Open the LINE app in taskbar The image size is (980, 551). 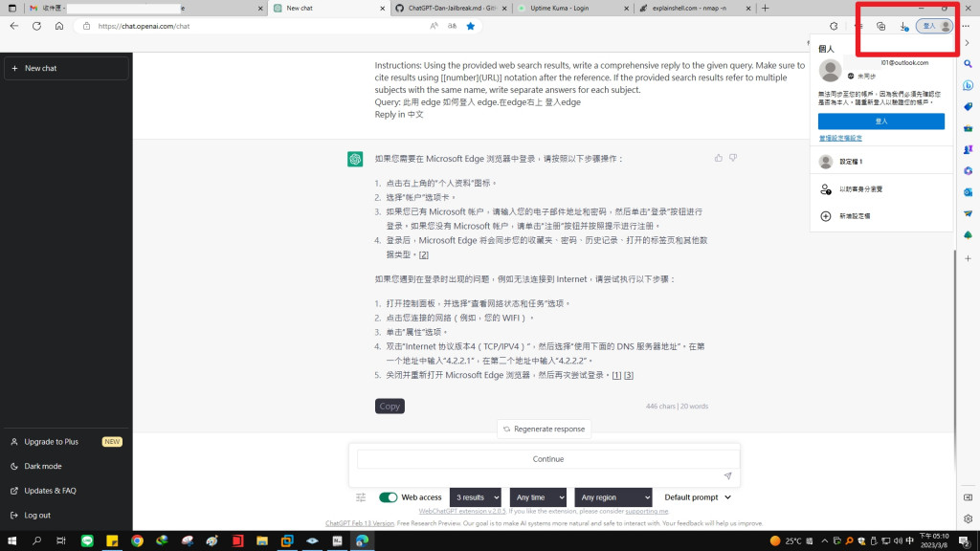87,541
